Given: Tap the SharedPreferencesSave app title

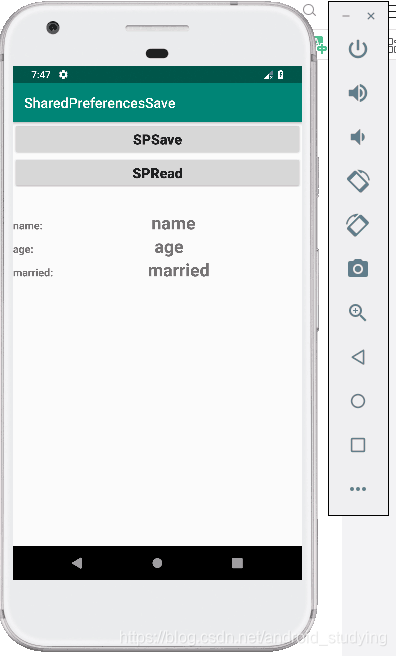Looking at the screenshot, I should 100,103.
